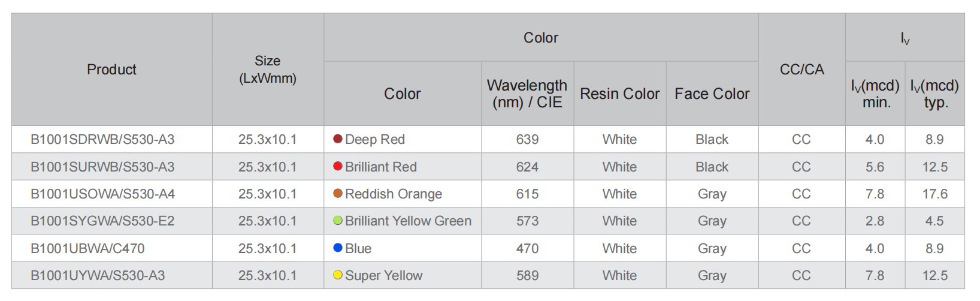Click the Brilliant Yellow Green color dot
Screen dimensions: 980x301
coord(338,221)
